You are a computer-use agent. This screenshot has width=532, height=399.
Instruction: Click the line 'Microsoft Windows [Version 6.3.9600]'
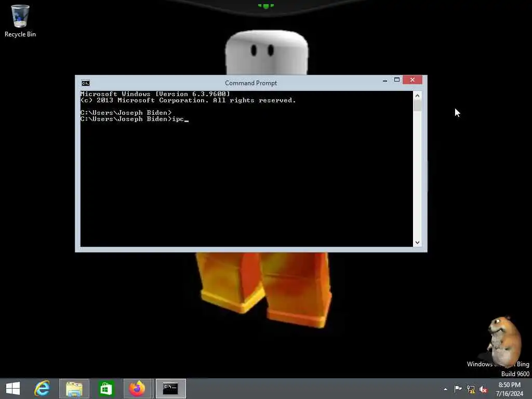click(155, 94)
